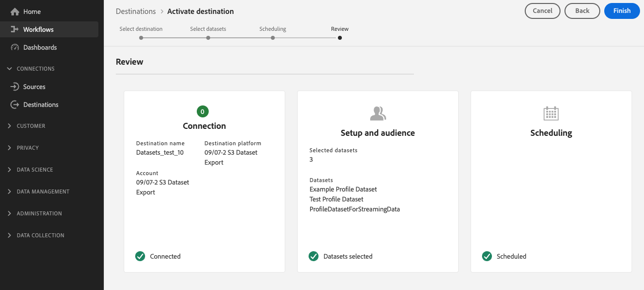Viewport: 644px width, 290px height.
Task: Click the Scheduling calendar icon
Action: 551,114
